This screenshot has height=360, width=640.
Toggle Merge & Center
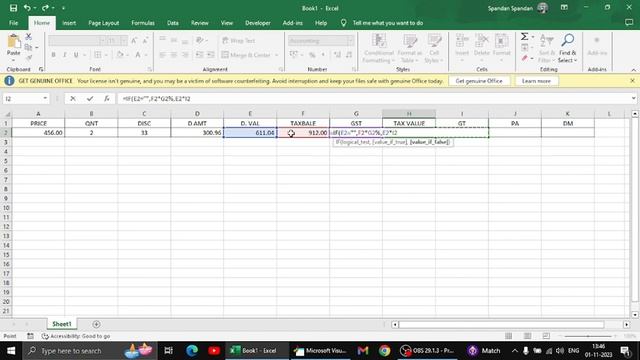247,55
